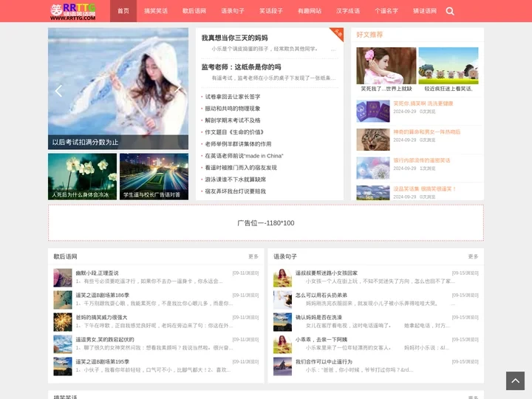Show next slide with right carousel arrow
Screen dimensions: 532x399
177,89
